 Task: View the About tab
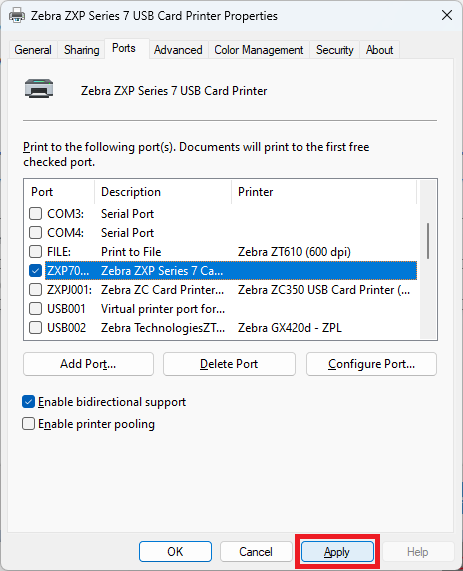pos(380,50)
